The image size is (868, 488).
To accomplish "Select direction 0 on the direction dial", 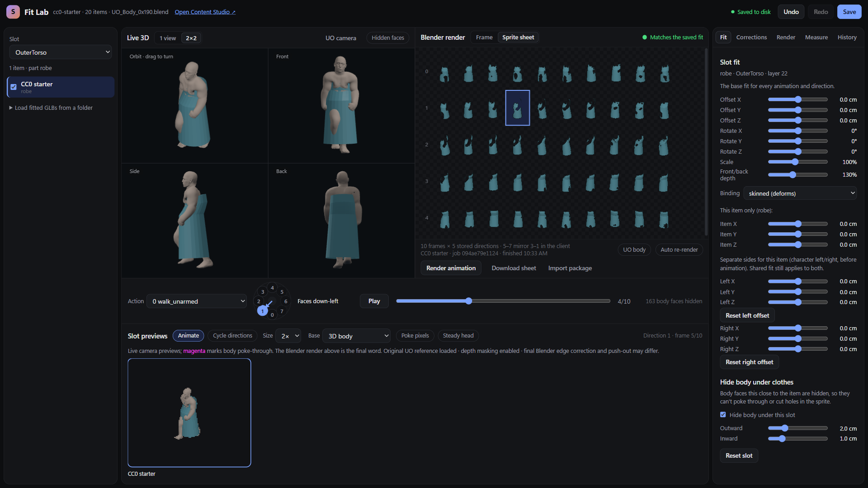I will 272,315.
